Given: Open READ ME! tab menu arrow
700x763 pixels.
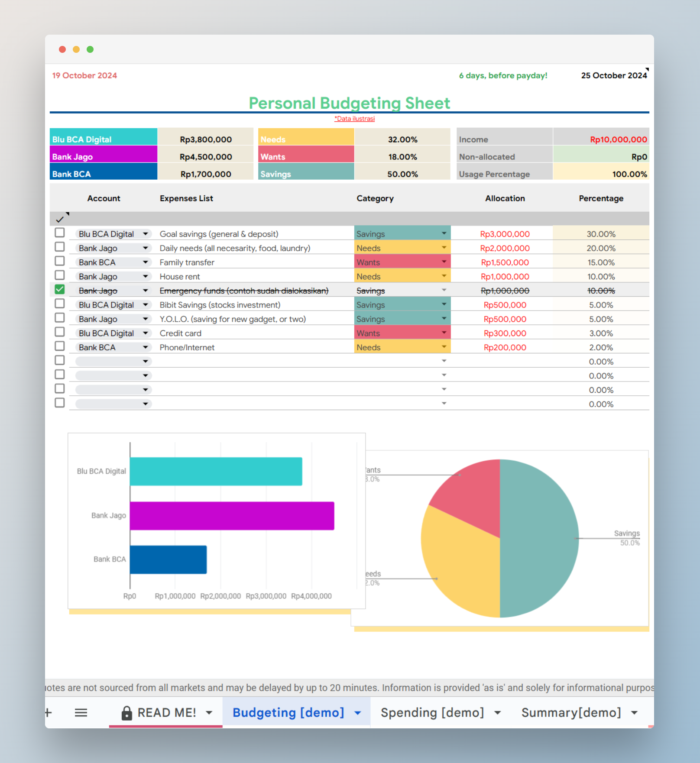Looking at the screenshot, I should [x=209, y=713].
